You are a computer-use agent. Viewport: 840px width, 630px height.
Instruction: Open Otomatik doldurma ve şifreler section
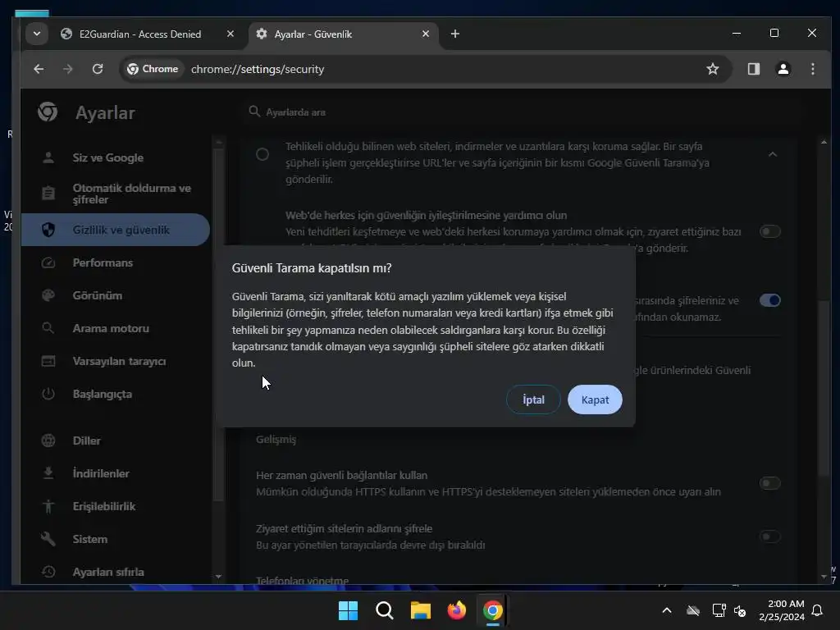tap(115, 194)
